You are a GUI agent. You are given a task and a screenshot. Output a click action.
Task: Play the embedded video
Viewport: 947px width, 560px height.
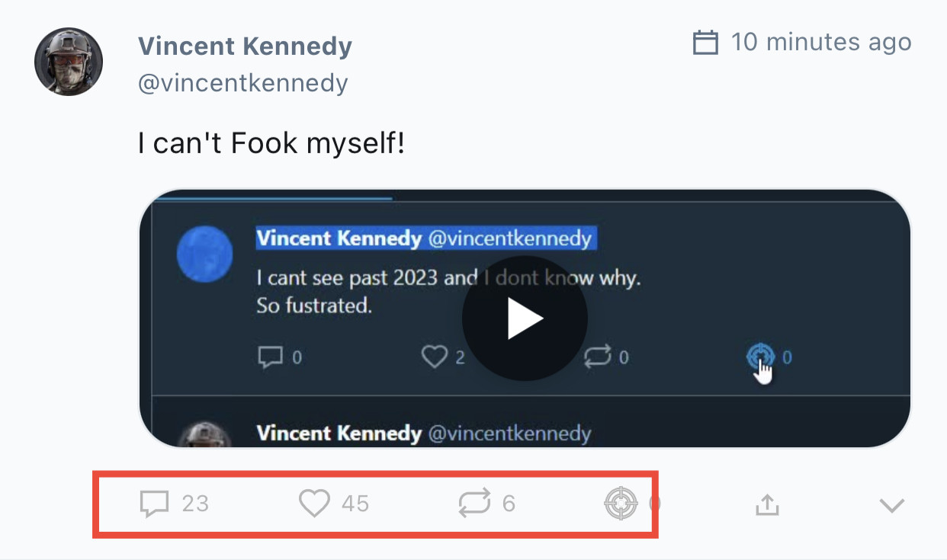pyautogui.click(x=525, y=318)
